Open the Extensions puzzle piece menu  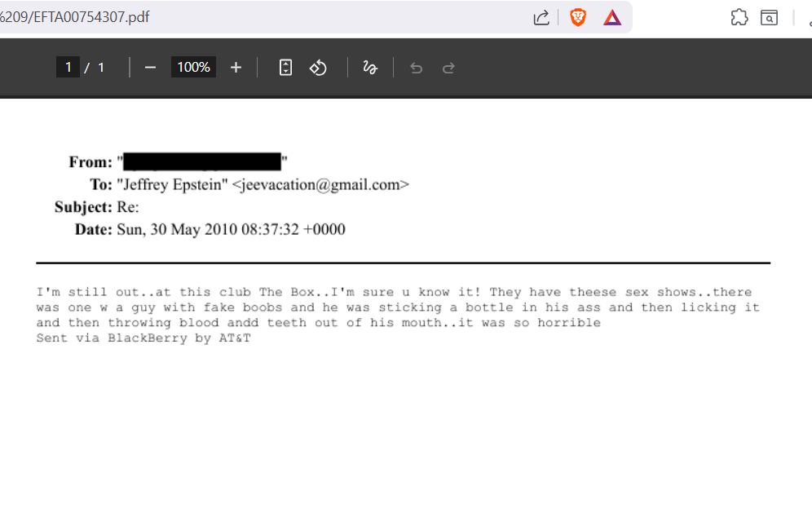pyautogui.click(x=739, y=18)
